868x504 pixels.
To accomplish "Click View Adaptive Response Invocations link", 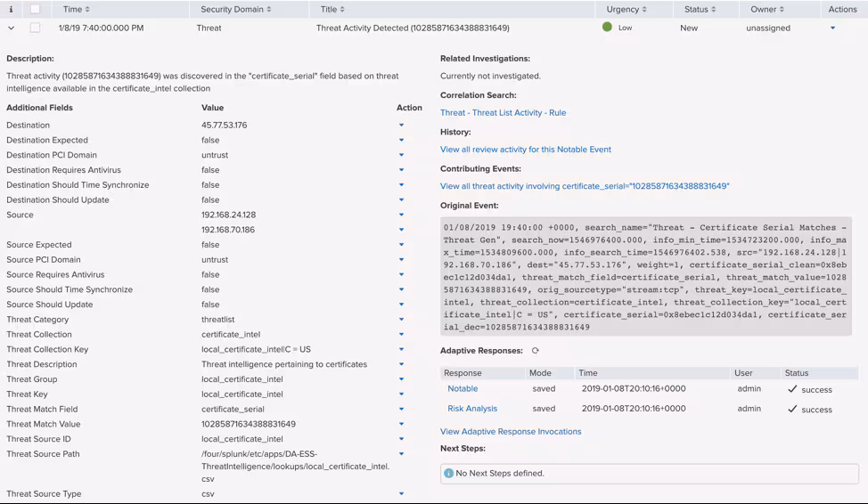I will pyautogui.click(x=511, y=432).
